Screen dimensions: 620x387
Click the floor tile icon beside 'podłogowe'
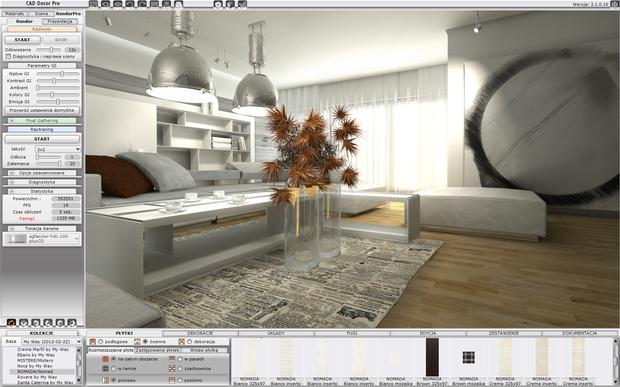click(93, 342)
